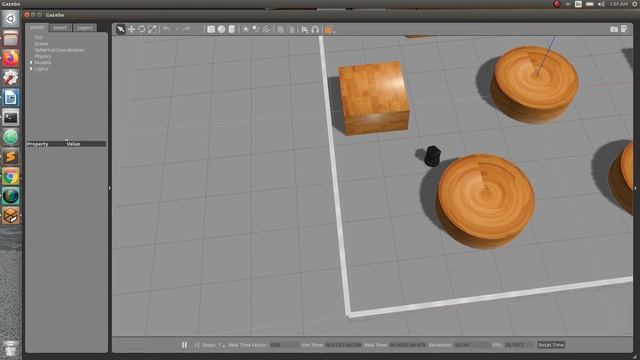Image resolution: width=640 pixels, height=360 pixels.
Task: Switch to the Layers tab
Action: pyautogui.click(x=85, y=28)
